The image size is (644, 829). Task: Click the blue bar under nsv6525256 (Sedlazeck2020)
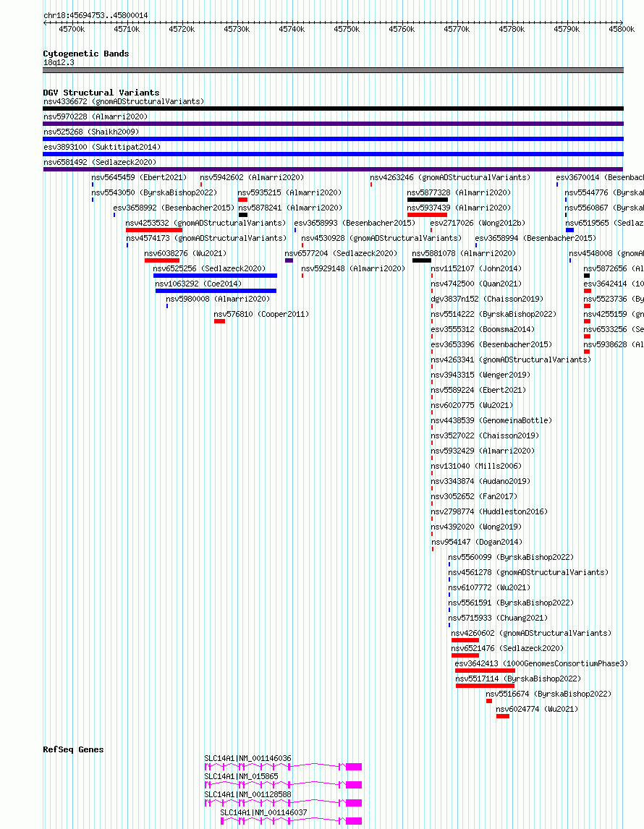click(215, 276)
